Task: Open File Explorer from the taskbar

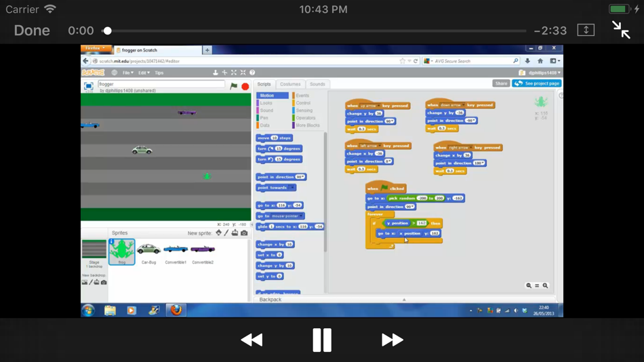Action: 110,310
